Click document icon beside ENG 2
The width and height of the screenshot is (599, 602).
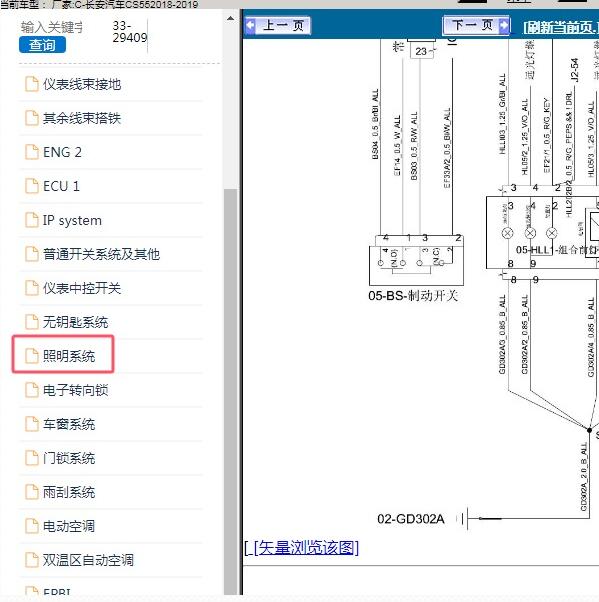click(32, 152)
